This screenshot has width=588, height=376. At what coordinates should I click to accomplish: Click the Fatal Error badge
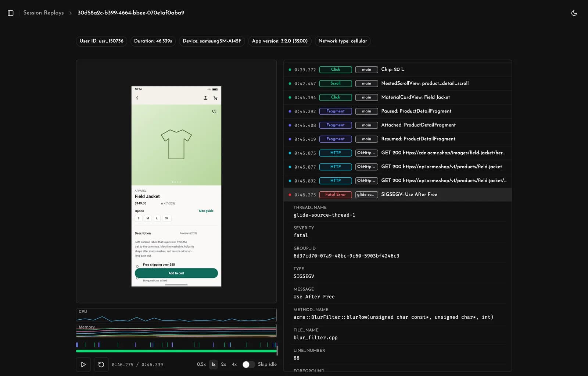[336, 195]
